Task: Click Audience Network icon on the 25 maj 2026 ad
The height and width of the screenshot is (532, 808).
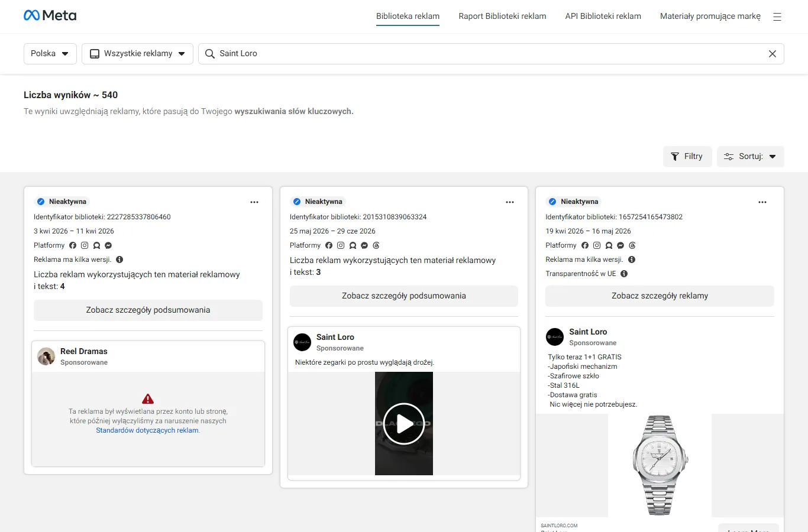Action: coord(353,245)
